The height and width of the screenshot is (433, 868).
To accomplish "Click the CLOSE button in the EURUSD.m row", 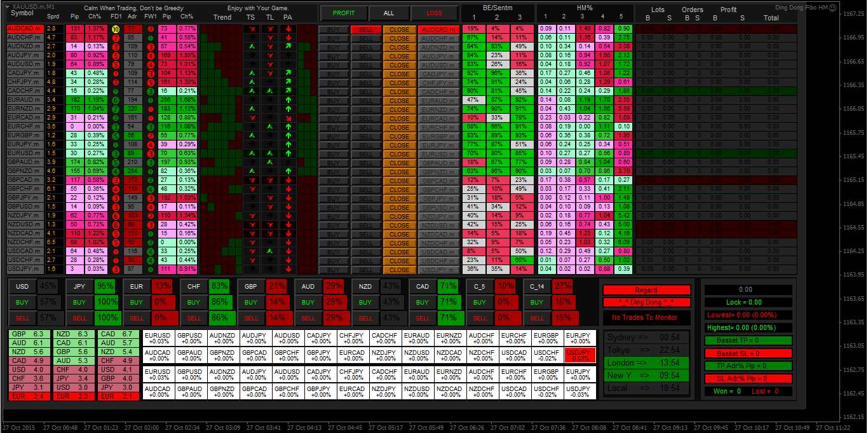I will pos(400,154).
